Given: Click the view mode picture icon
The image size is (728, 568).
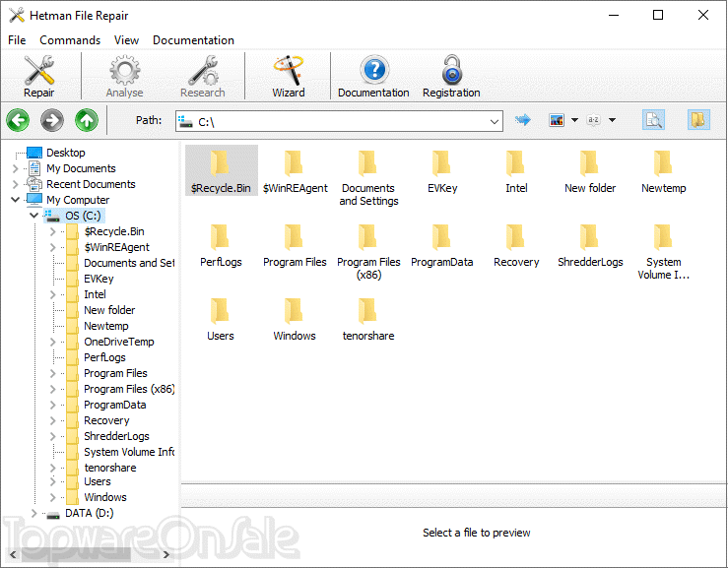Looking at the screenshot, I should pyautogui.click(x=557, y=120).
